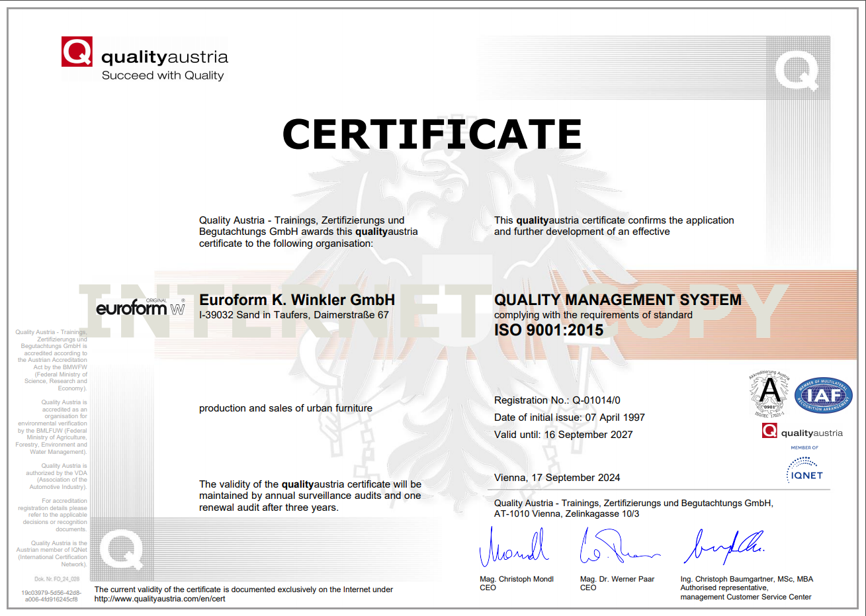This screenshot has height=616, width=866.
Task: Click the large CERTIFICATE heading
Action: pyautogui.click(x=432, y=134)
